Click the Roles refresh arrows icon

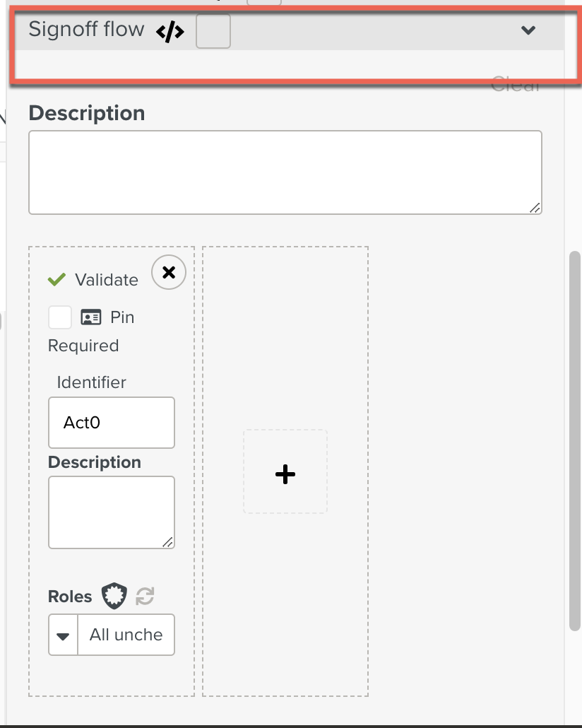click(x=145, y=597)
